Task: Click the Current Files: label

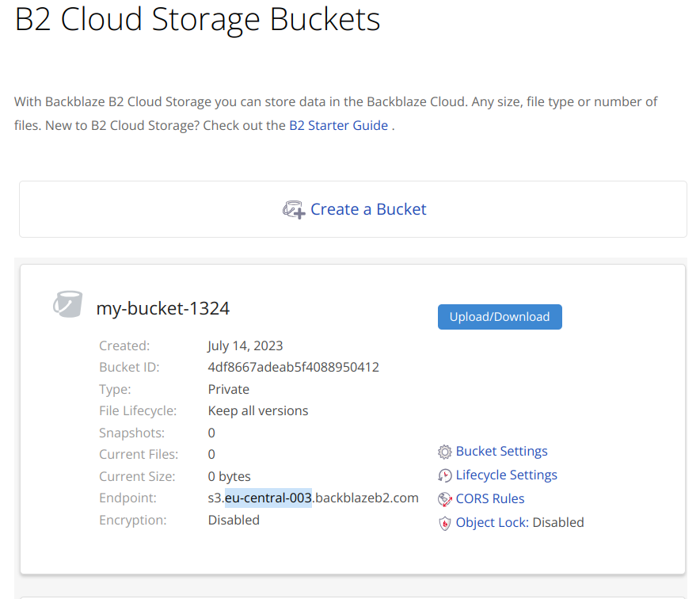Action: click(x=139, y=454)
